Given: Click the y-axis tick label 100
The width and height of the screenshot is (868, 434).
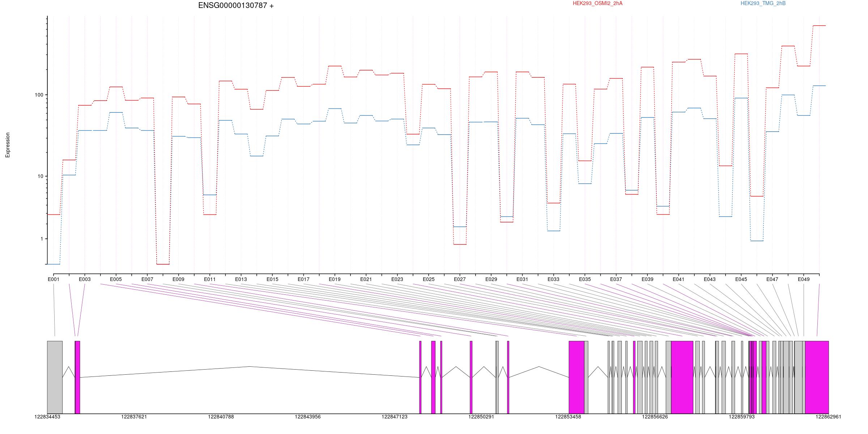Looking at the screenshot, I should point(39,95).
